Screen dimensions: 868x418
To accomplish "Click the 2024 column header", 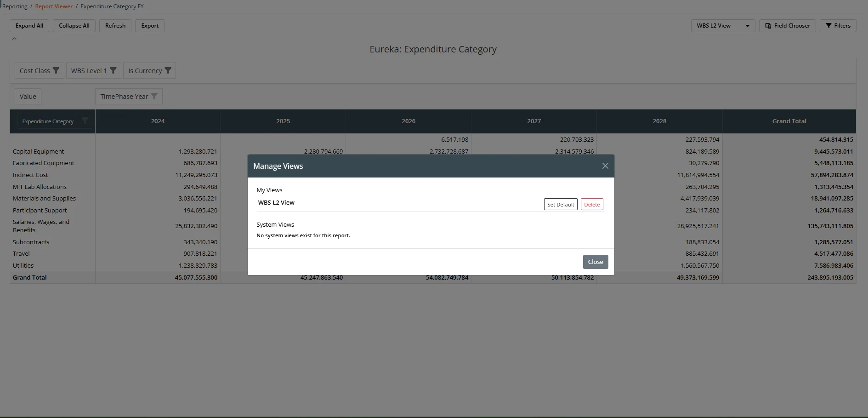I will (158, 121).
